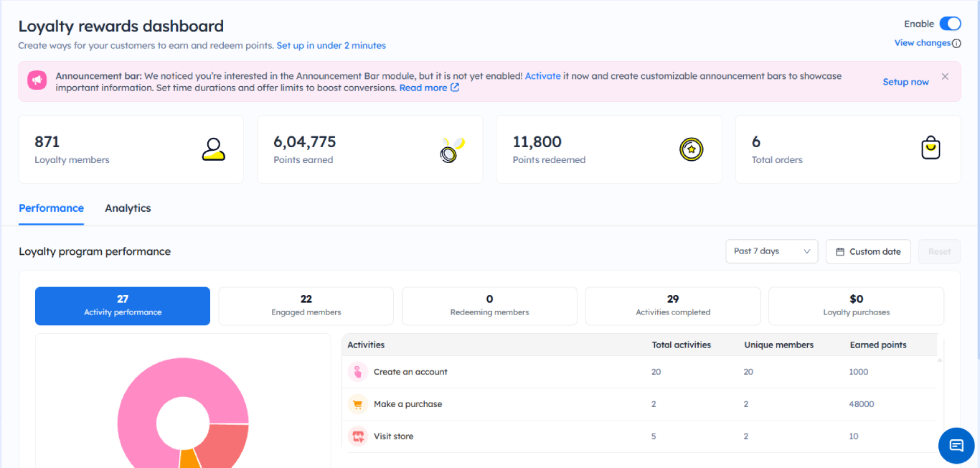Select the Redeeming members tile
Image resolution: width=980 pixels, height=468 pixels.
489,306
